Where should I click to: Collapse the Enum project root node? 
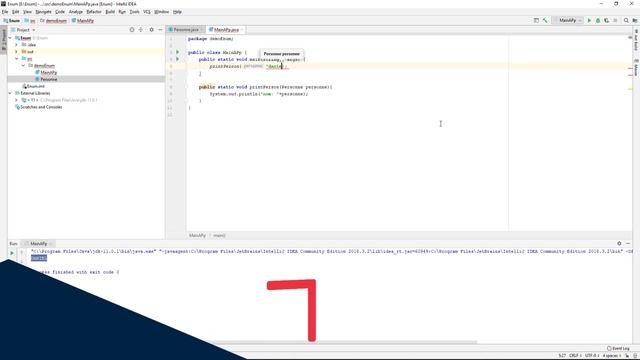point(10,38)
